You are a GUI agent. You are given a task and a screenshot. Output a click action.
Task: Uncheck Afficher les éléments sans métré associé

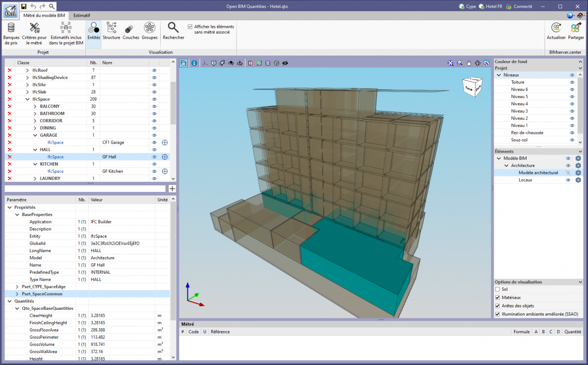click(190, 26)
